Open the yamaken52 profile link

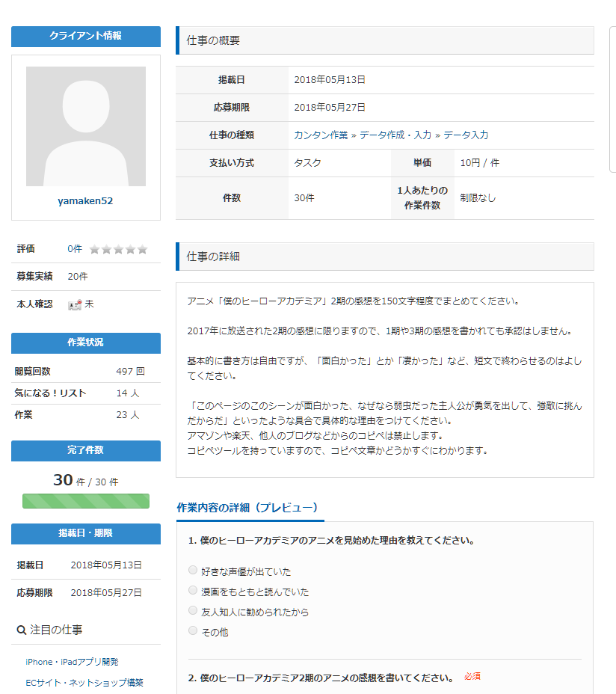coord(85,201)
